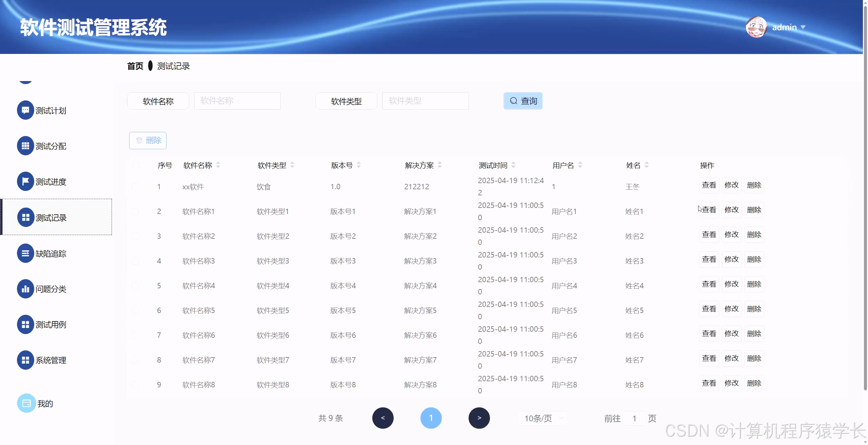Click the 用户名7 cell
Screen dimensions: 868x445
[564, 360]
